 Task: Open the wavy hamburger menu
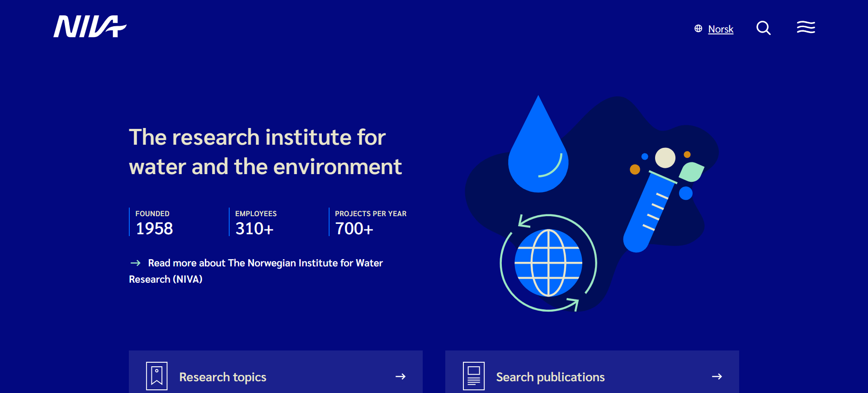click(x=806, y=28)
